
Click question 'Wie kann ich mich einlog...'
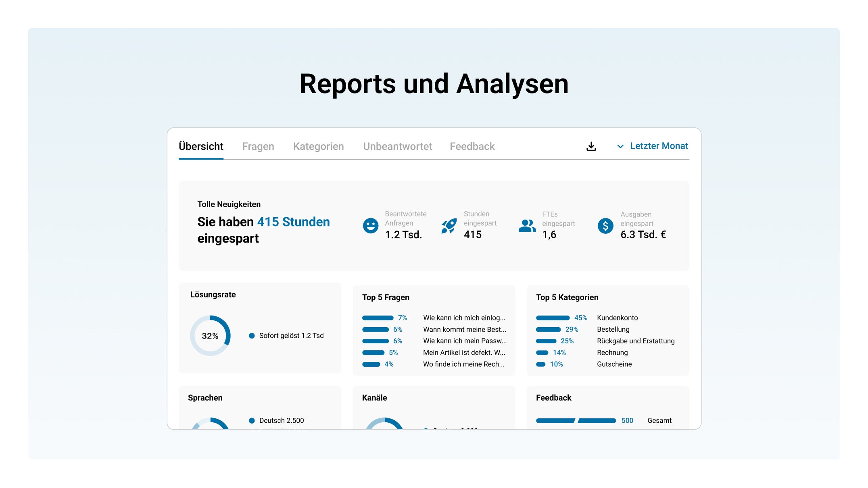(464, 318)
